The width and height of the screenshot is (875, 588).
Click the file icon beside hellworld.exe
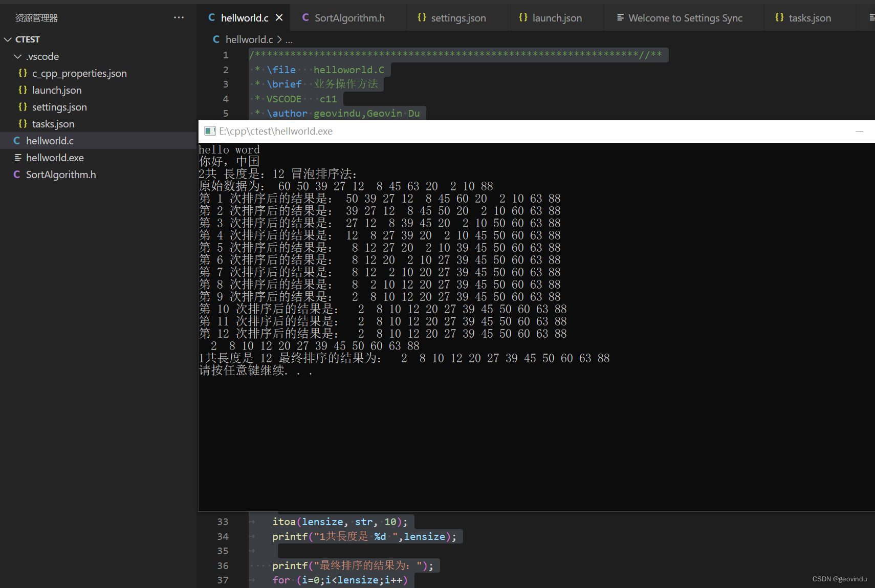pos(18,158)
